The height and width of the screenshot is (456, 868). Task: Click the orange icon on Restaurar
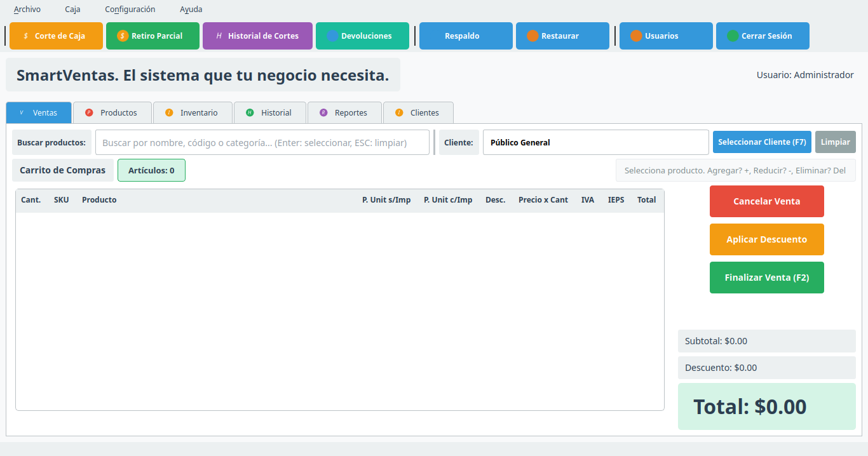tap(532, 36)
